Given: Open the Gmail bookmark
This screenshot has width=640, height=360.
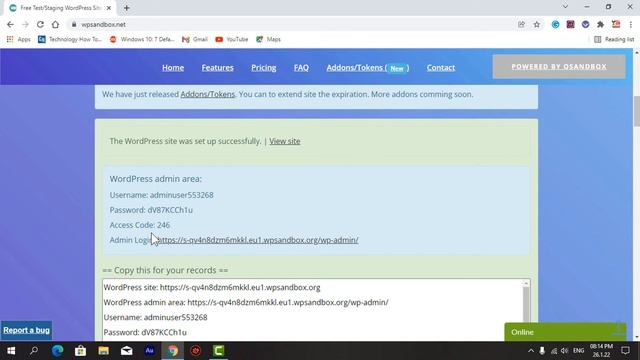Looking at the screenshot, I should pos(195,39).
